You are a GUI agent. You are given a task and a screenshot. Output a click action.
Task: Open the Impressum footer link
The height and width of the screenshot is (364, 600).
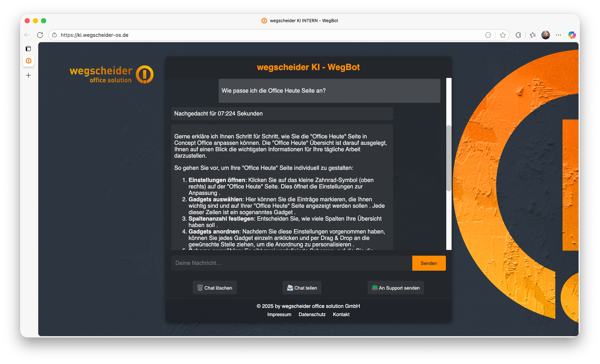[279, 315]
